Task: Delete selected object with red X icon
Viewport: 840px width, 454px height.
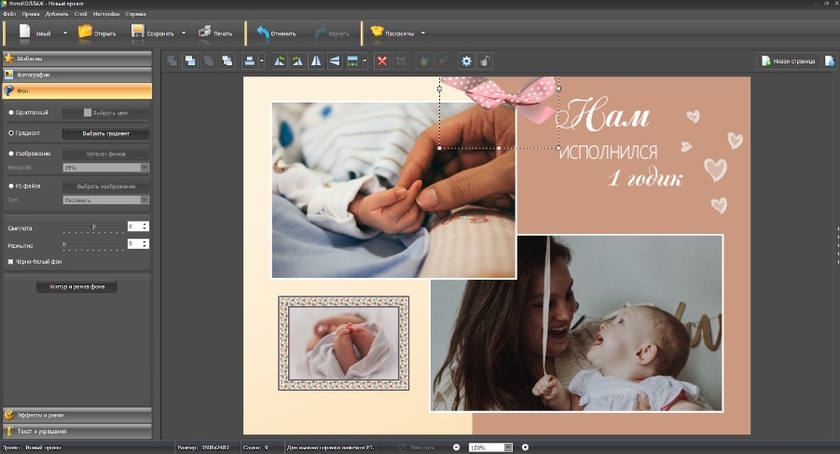Action: [x=382, y=61]
